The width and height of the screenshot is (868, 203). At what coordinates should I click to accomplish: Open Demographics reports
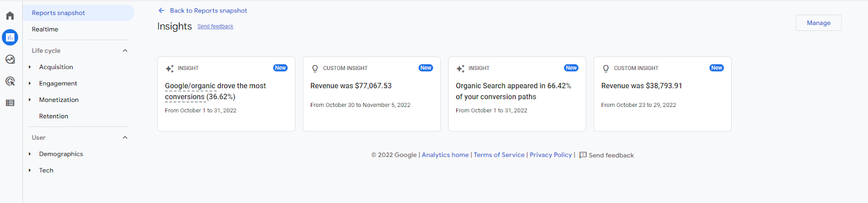(x=61, y=154)
